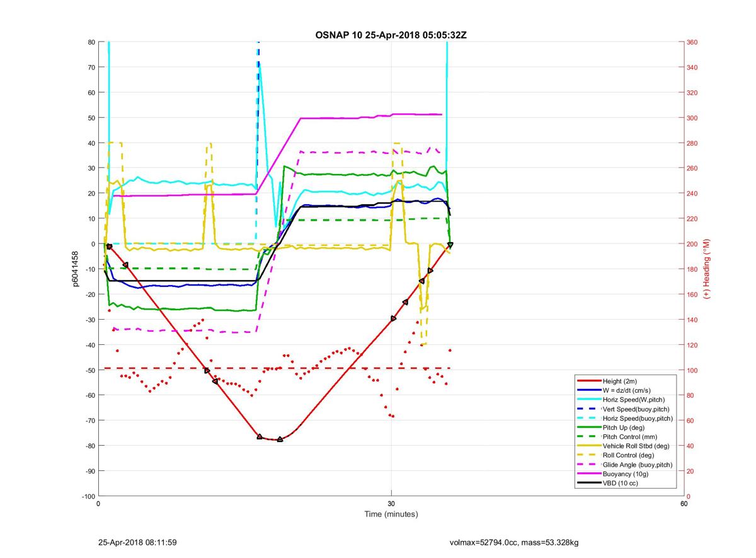Click the 140 heading tick label
Image resolution: width=756 pixels, height=558 pixels.
tap(693, 320)
